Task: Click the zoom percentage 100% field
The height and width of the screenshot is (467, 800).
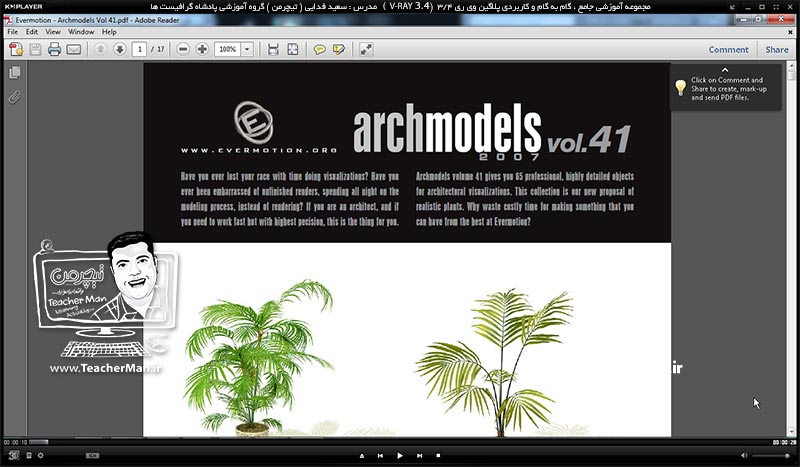Action: pyautogui.click(x=228, y=49)
